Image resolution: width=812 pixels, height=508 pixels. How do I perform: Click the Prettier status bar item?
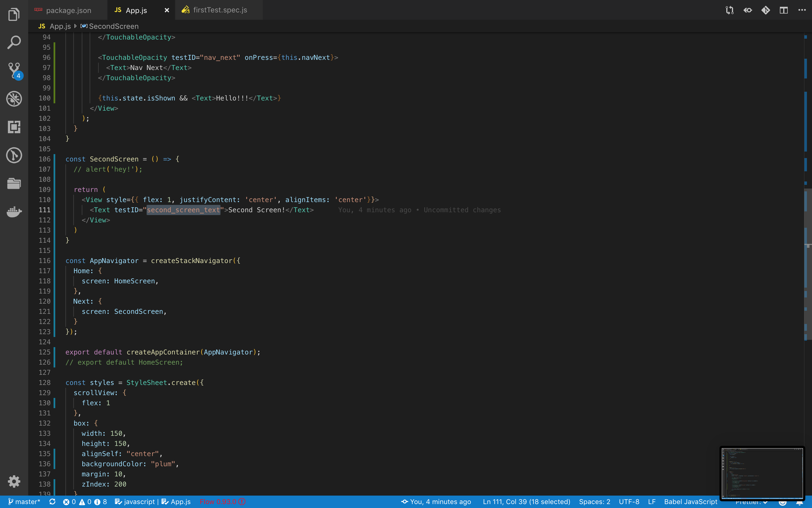pyautogui.click(x=752, y=503)
